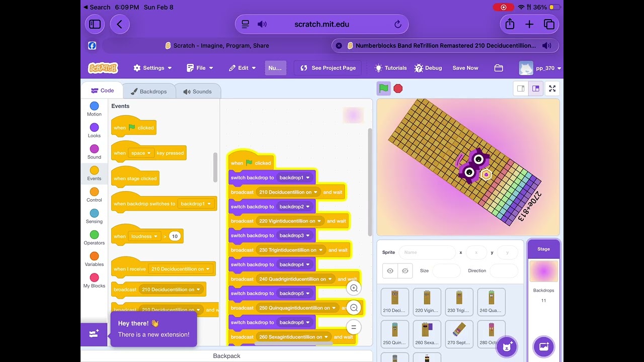Open the Edit menu
The height and width of the screenshot is (362, 644).
tap(243, 68)
